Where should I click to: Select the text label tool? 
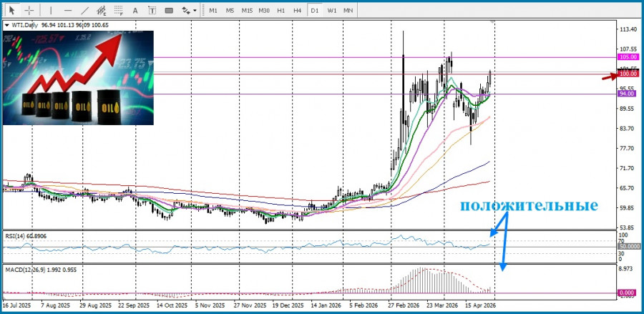click(152, 11)
